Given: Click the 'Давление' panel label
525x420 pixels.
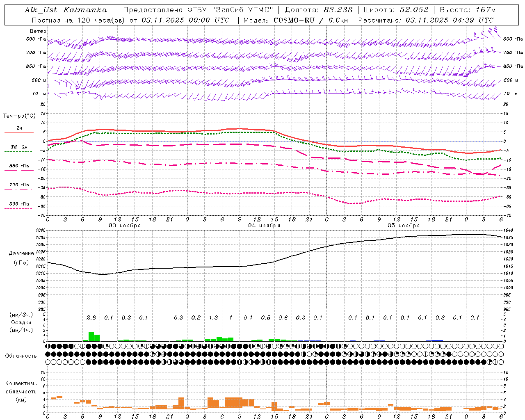Looking at the screenshot, I should tap(21, 253).
